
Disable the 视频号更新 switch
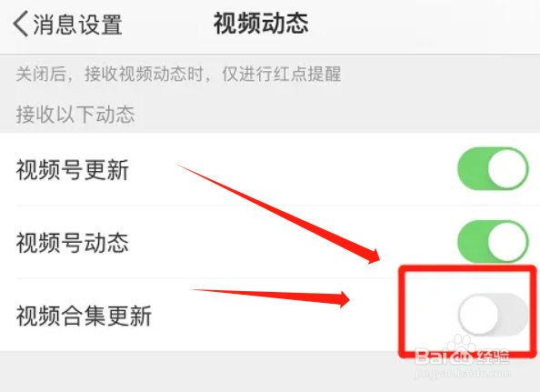pos(493,169)
